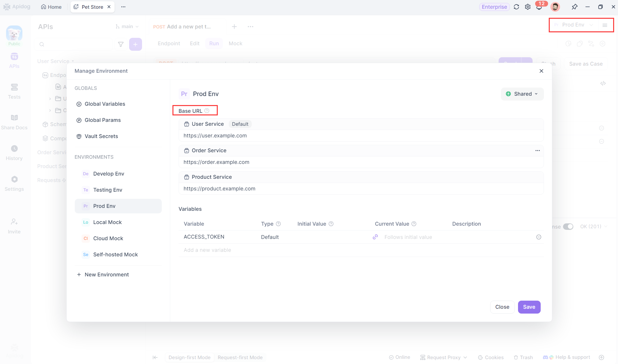Viewport: 618px width, 364px height.
Task: Click the Follows initial value field
Action: click(408, 237)
